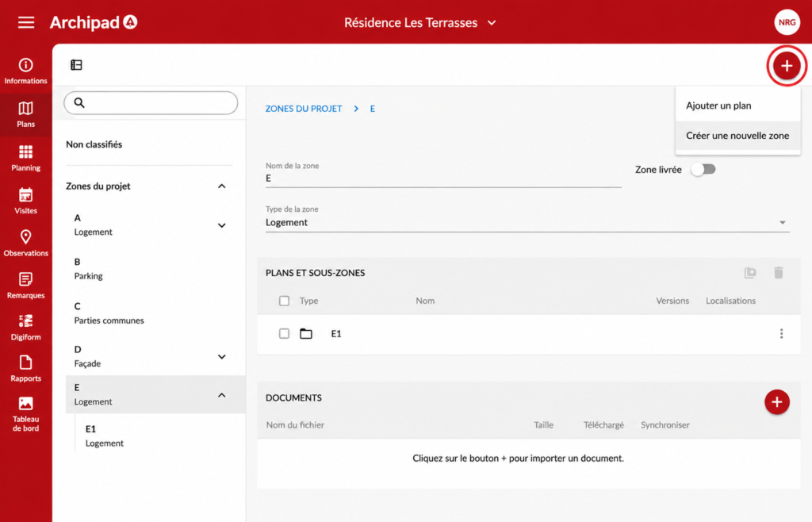This screenshot has height=522, width=812.
Task: Click the Archipad logo
Action: [x=94, y=22]
